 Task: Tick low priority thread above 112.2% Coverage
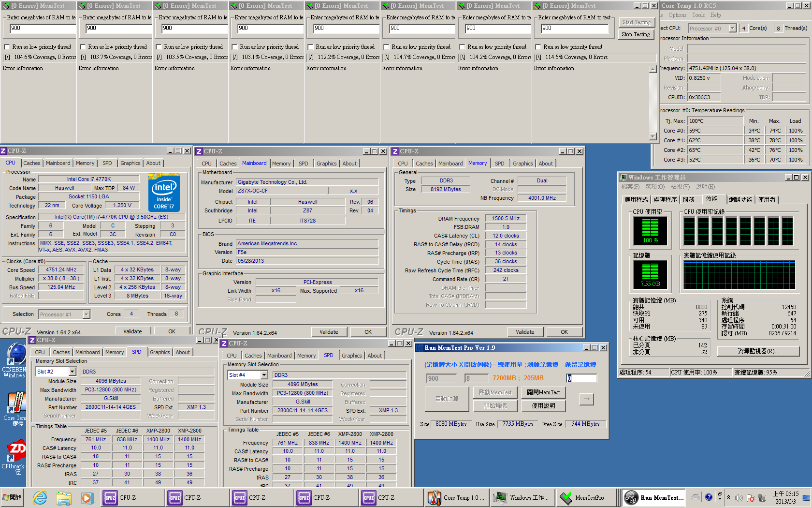[x=311, y=47]
